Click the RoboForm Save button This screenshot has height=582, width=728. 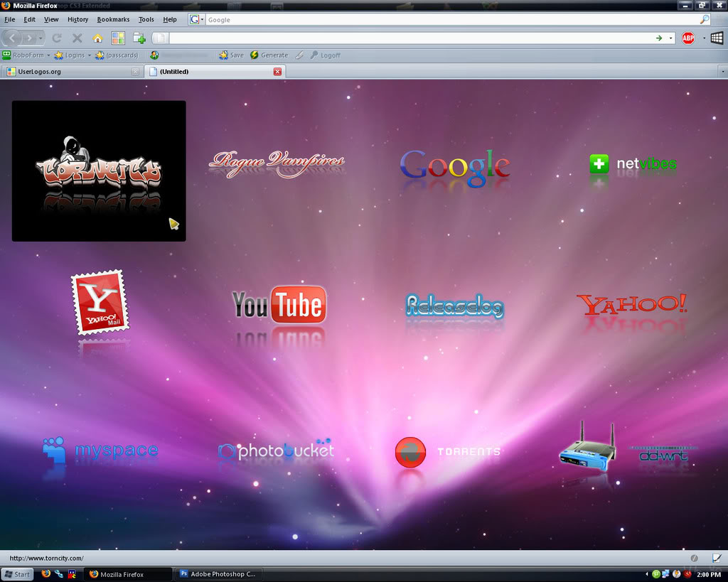231,55
